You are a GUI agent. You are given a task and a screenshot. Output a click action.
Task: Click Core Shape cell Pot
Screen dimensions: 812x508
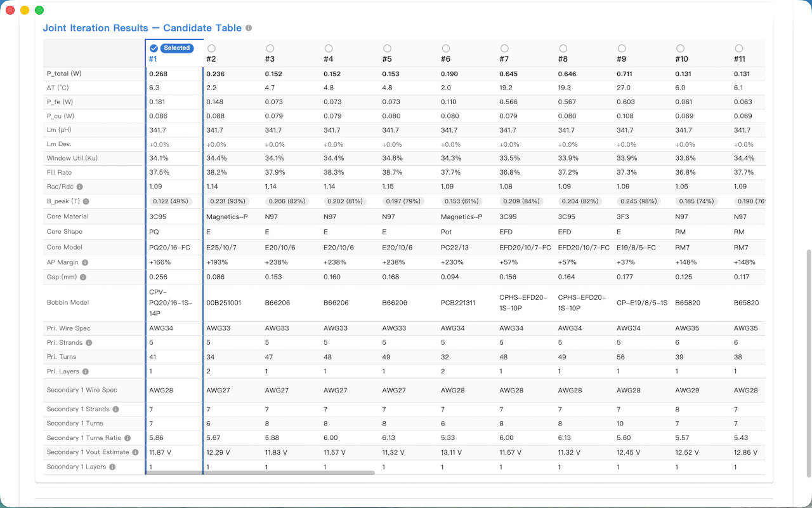[446, 232]
